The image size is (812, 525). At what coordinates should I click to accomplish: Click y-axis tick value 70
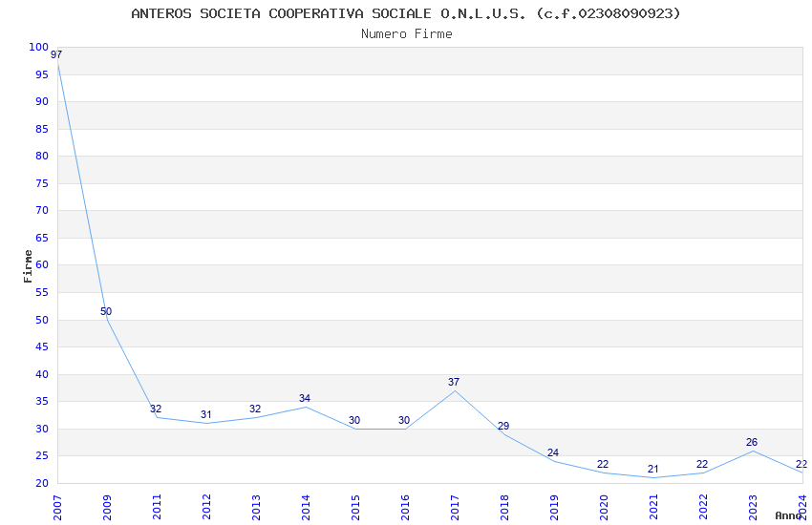click(x=42, y=210)
